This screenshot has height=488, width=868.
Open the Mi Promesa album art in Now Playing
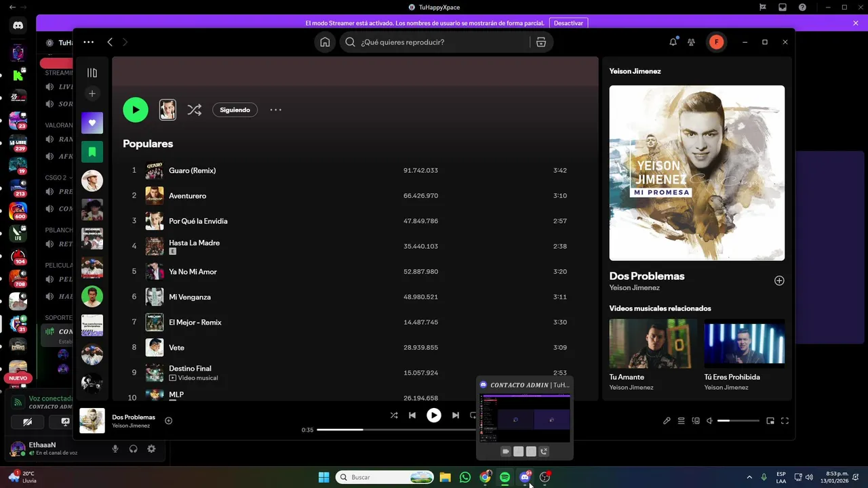click(697, 173)
